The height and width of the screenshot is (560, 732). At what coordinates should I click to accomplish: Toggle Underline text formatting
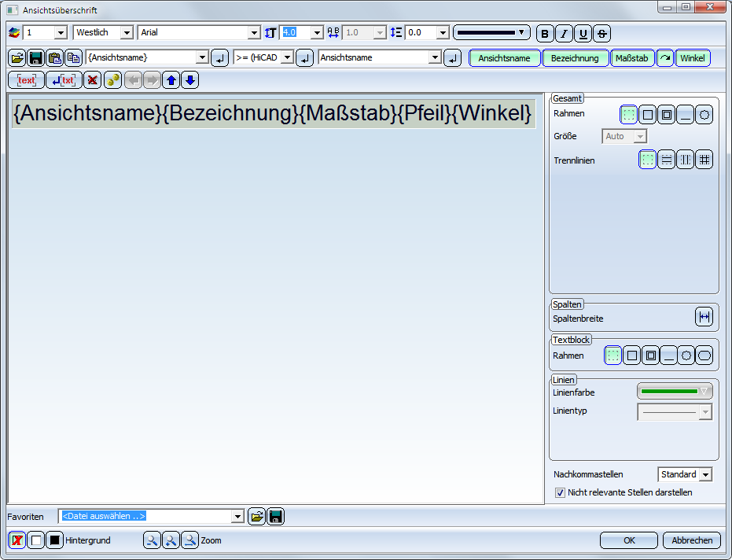coord(583,34)
